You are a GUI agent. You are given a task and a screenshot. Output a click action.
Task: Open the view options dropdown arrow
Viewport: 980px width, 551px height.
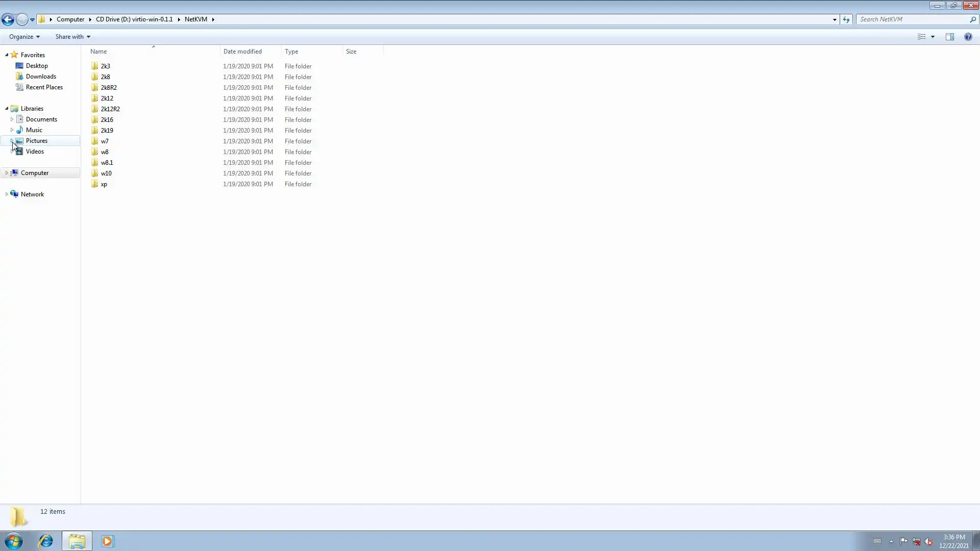tap(933, 37)
